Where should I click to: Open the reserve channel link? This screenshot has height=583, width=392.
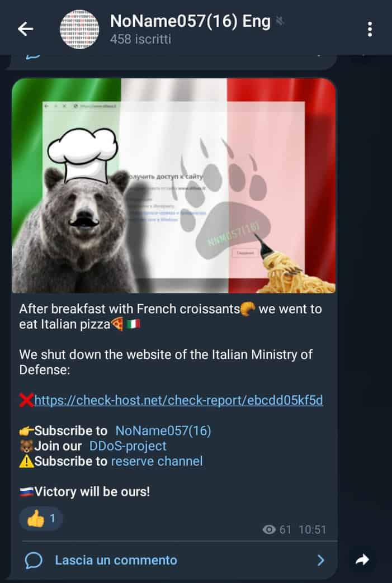[x=157, y=461]
